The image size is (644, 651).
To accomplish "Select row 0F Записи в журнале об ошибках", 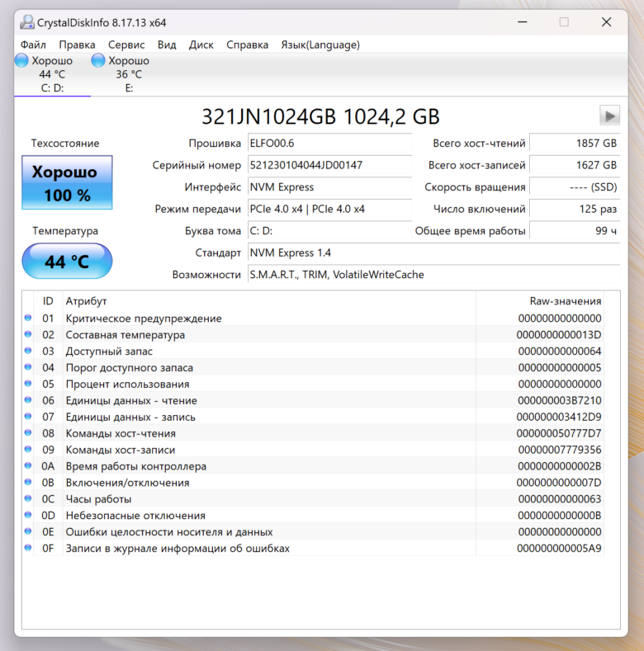I will [313, 548].
